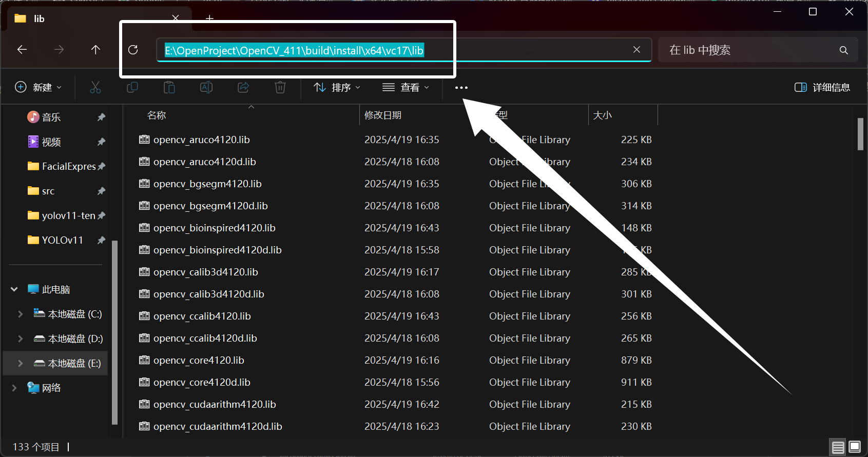The image size is (868, 457).
Task: Select file opencv_calib3d4120d.lib
Action: (x=209, y=294)
